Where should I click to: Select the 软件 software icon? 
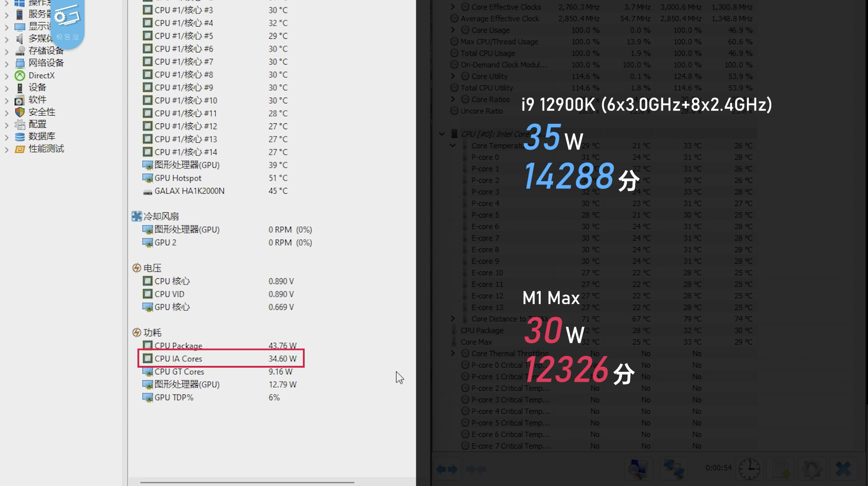click(19, 100)
